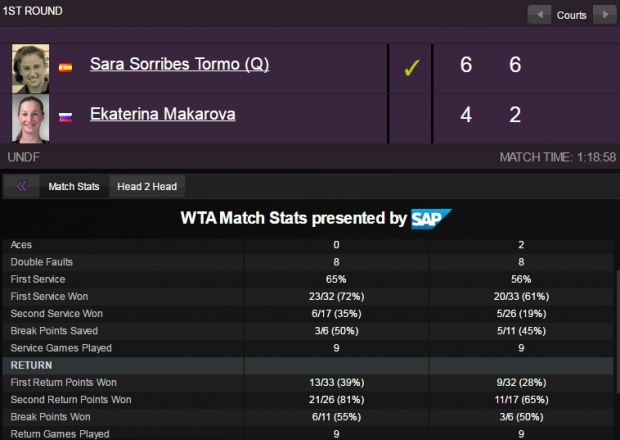Click the Courts label
The height and width of the screenshot is (440, 620).
coord(571,15)
